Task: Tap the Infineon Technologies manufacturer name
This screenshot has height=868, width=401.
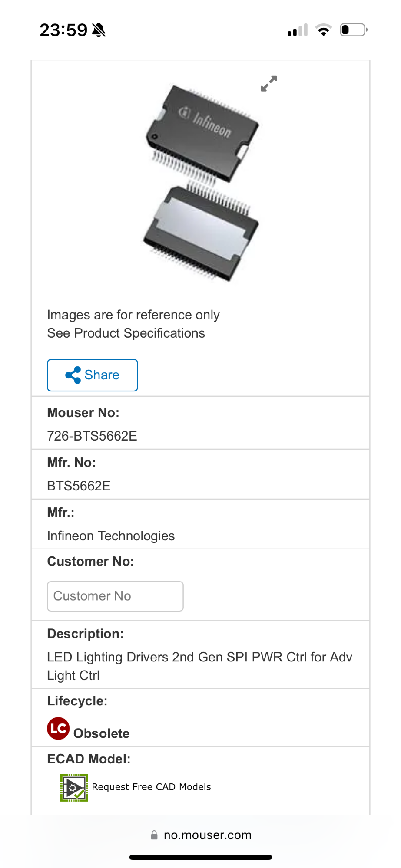Action: tap(111, 536)
